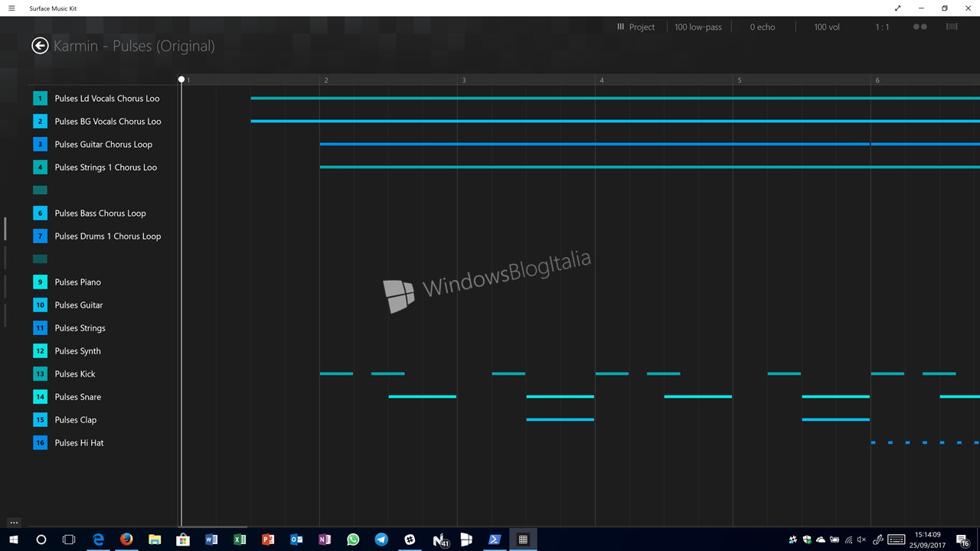
Task: Open Task View from taskbar
Action: coord(69,540)
